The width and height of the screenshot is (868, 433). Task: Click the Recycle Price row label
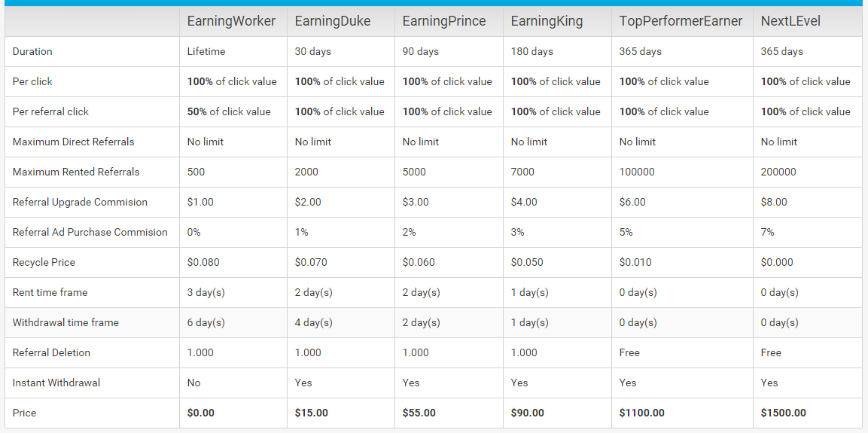[x=44, y=262]
